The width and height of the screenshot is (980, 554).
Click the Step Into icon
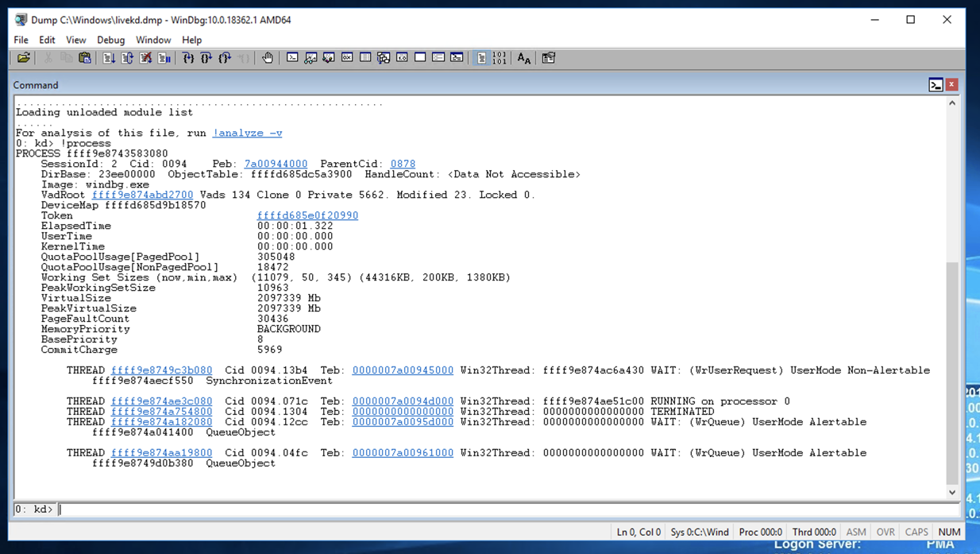pos(188,58)
